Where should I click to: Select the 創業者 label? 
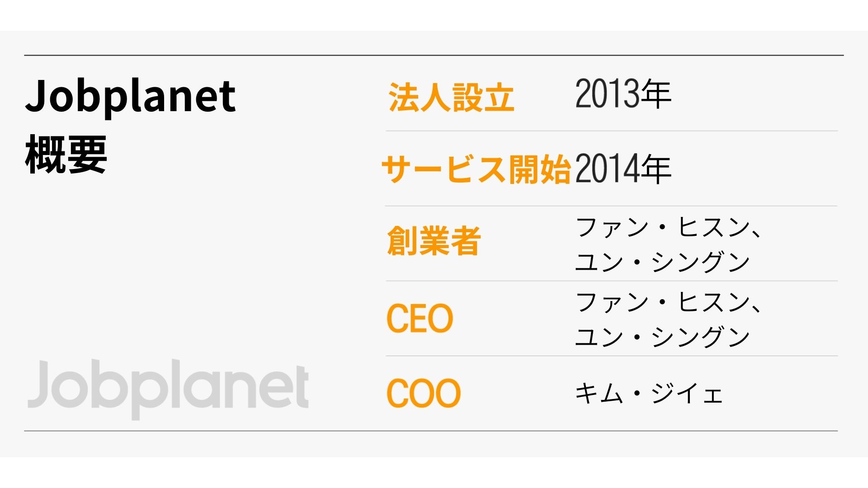(x=434, y=240)
